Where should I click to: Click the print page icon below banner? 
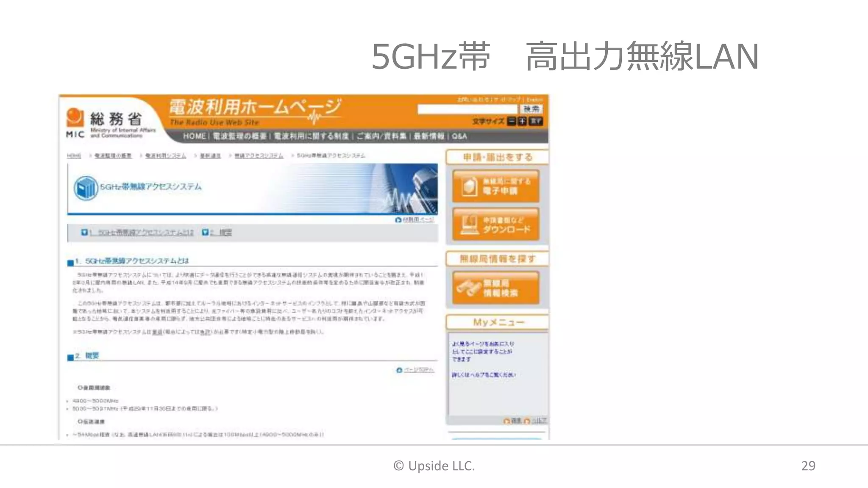[x=398, y=220]
